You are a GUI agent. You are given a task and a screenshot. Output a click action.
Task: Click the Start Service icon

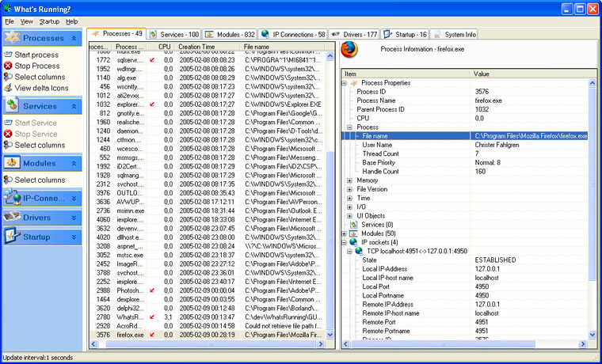(x=8, y=123)
